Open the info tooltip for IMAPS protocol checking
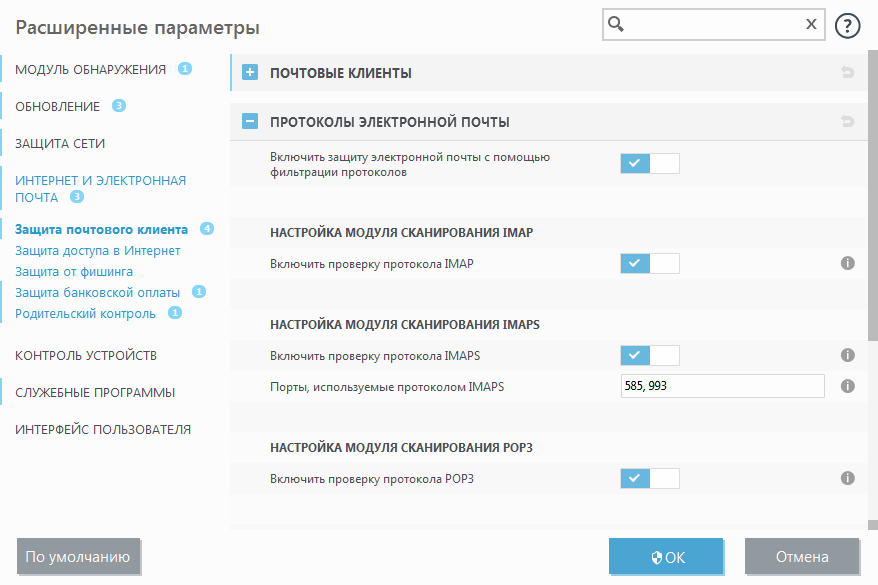This screenshot has height=585, width=878. tap(848, 354)
